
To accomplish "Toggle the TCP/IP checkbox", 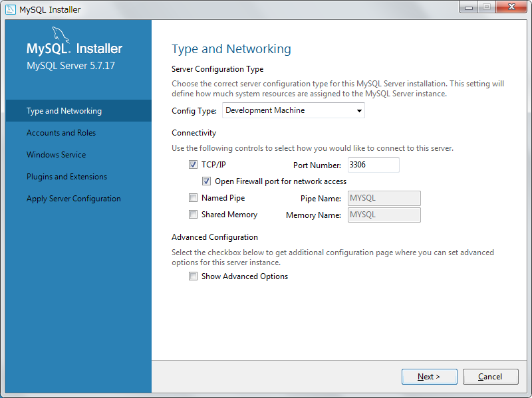I will pos(194,165).
